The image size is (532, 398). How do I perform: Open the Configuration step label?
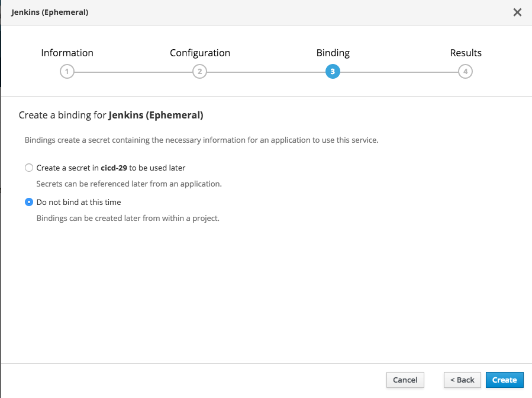(200, 53)
